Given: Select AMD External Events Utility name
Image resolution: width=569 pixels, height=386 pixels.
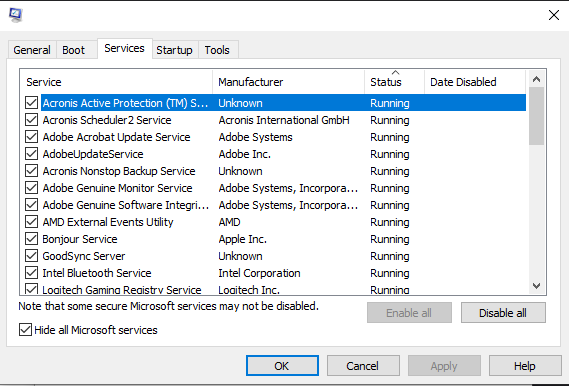Looking at the screenshot, I should 108,222.
